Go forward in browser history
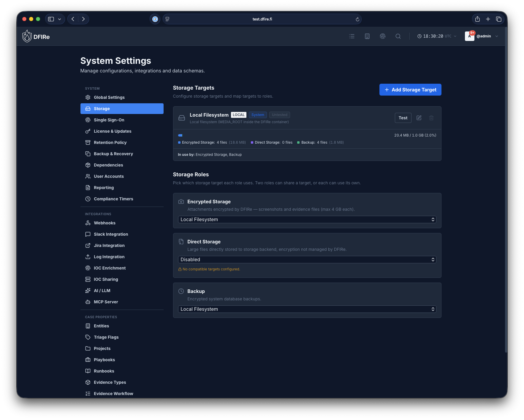 click(x=83, y=19)
